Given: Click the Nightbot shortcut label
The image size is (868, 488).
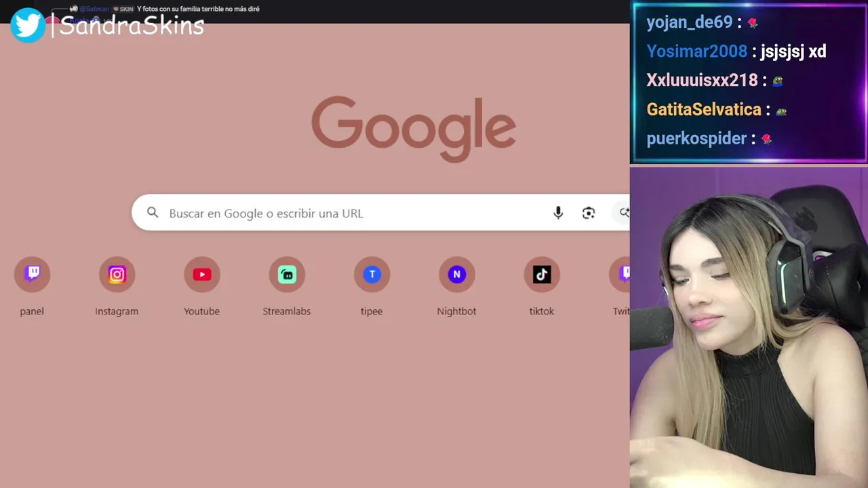Looking at the screenshot, I should click(x=456, y=311).
